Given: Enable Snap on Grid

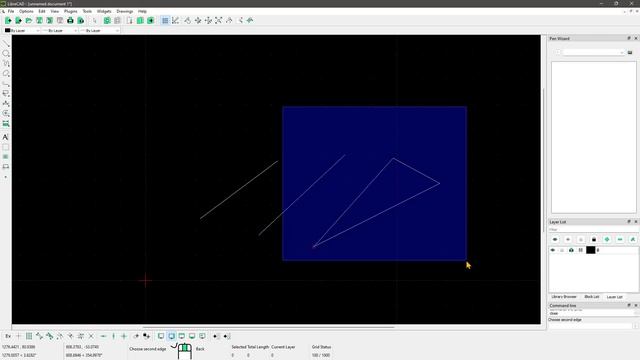Looking at the screenshot, I should [29, 336].
